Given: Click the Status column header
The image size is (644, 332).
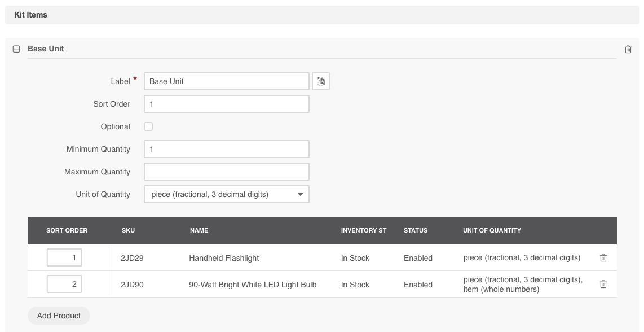Looking at the screenshot, I should [x=416, y=230].
